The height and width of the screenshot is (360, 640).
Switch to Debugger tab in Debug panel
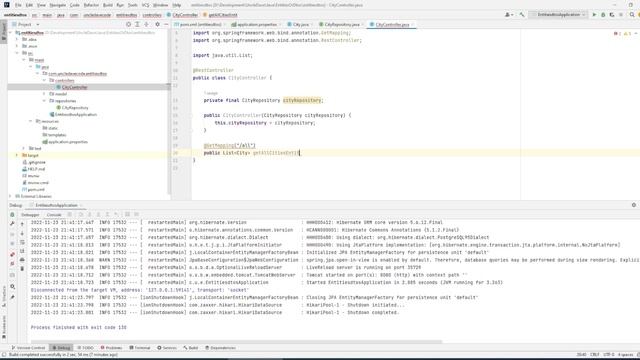tap(30, 215)
